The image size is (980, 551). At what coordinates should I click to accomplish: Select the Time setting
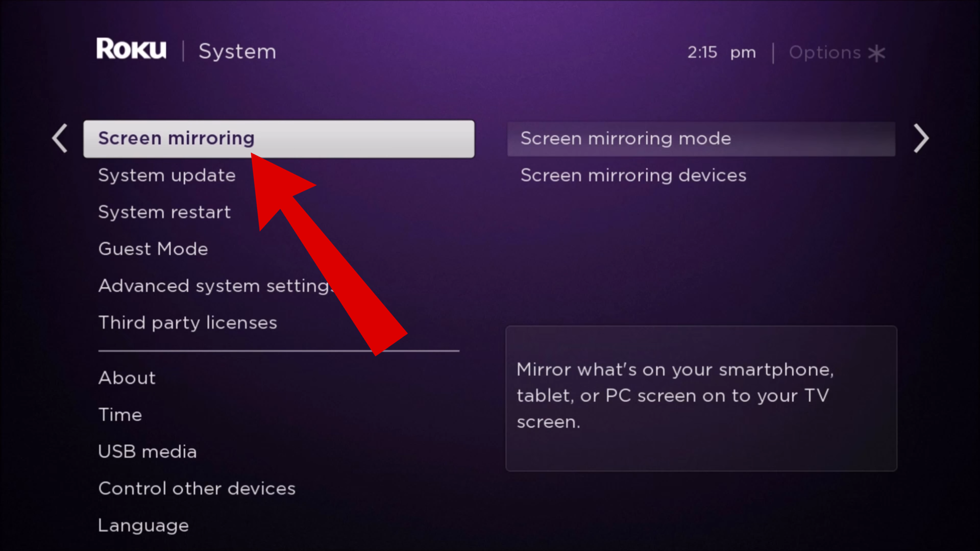coord(120,415)
